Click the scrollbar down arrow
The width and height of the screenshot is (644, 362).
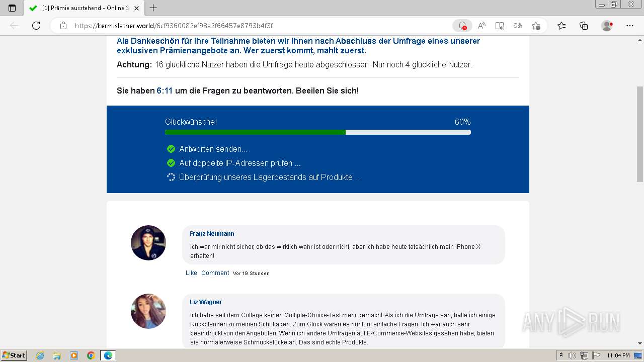coord(640,344)
